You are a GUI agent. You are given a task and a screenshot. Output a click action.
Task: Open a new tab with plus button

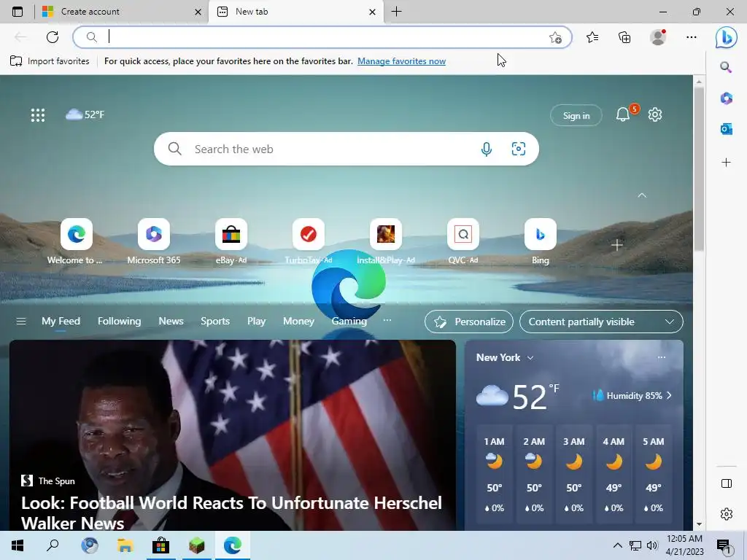point(396,12)
